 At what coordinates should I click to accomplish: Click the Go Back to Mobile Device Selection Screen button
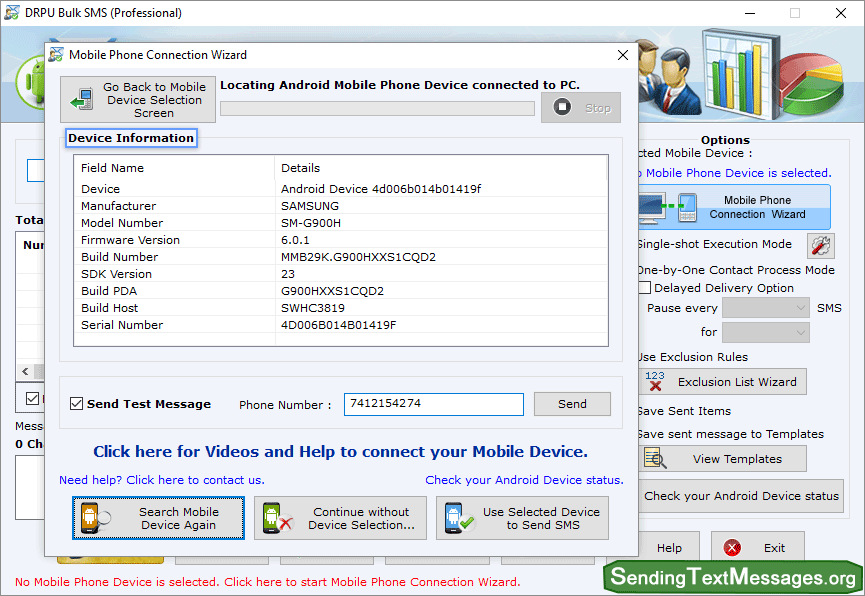coord(138,99)
